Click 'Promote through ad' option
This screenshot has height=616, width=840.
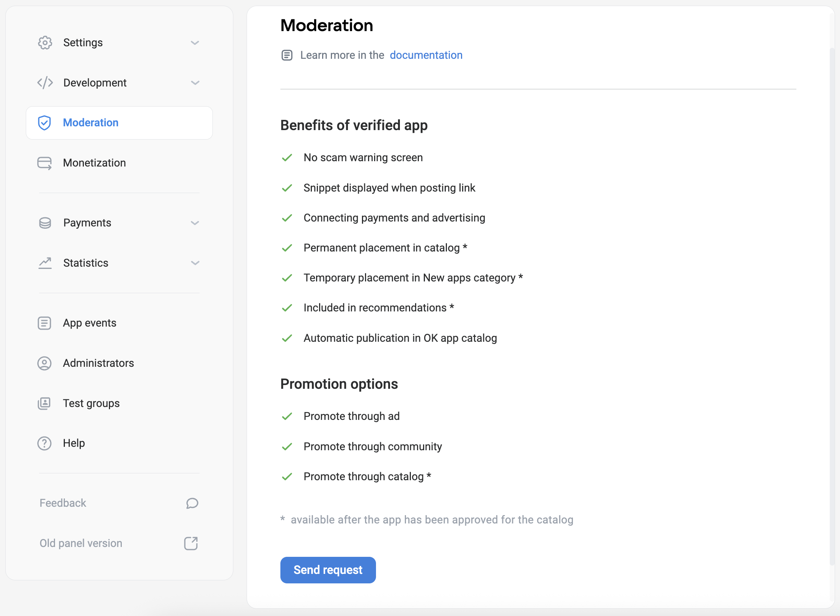pyautogui.click(x=352, y=416)
